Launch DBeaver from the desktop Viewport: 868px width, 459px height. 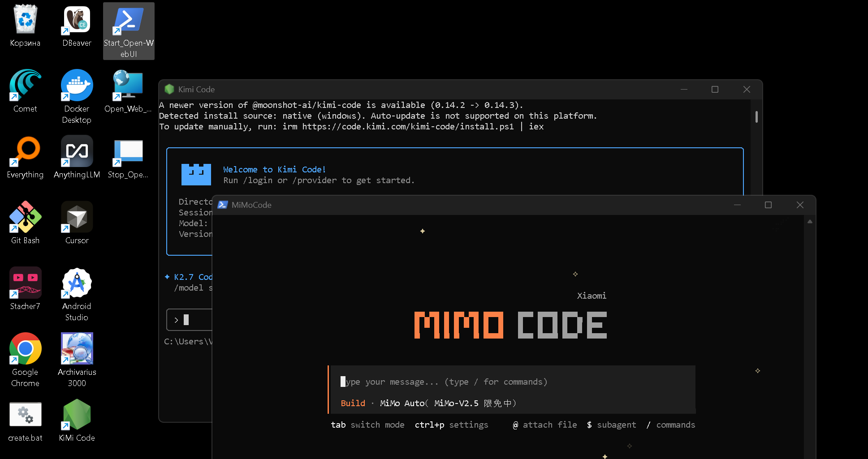[x=77, y=26]
